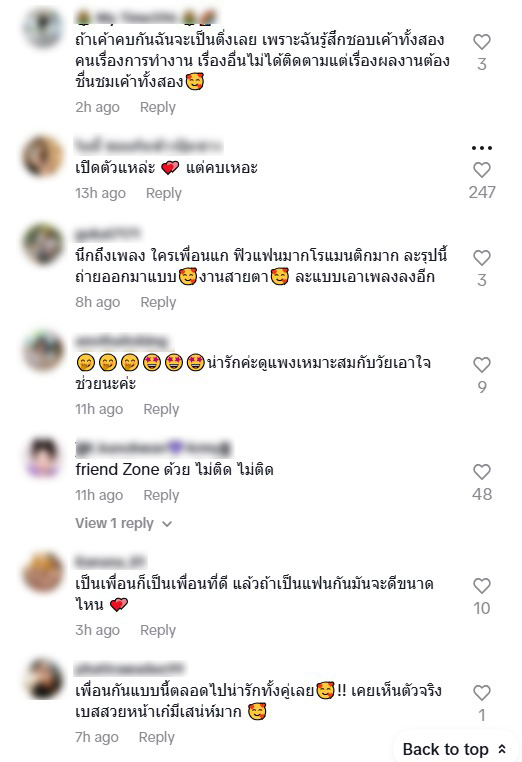Open the three-dot menu on the 13h ago comment
Screen dimensions: 522x762
coord(482,147)
